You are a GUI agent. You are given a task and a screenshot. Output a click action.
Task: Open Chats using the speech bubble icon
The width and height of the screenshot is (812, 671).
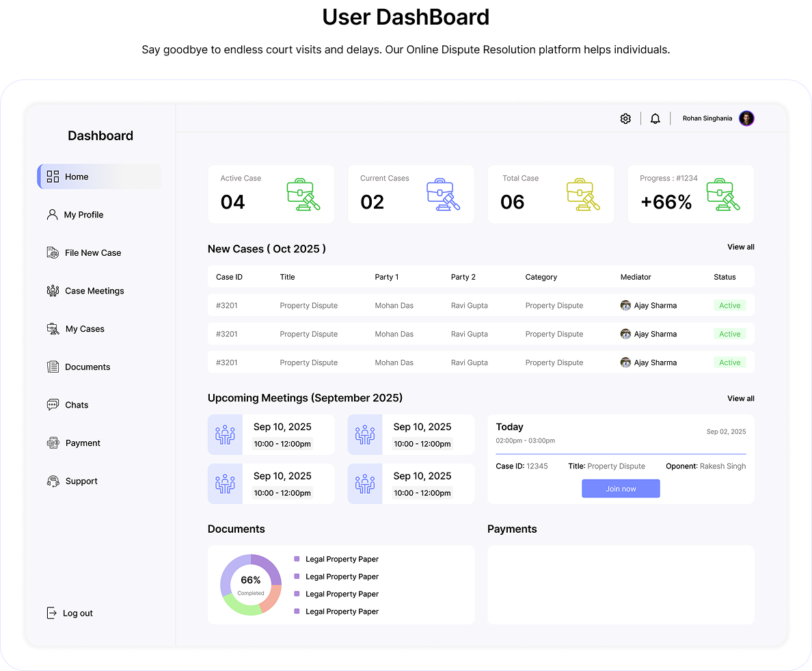53,404
